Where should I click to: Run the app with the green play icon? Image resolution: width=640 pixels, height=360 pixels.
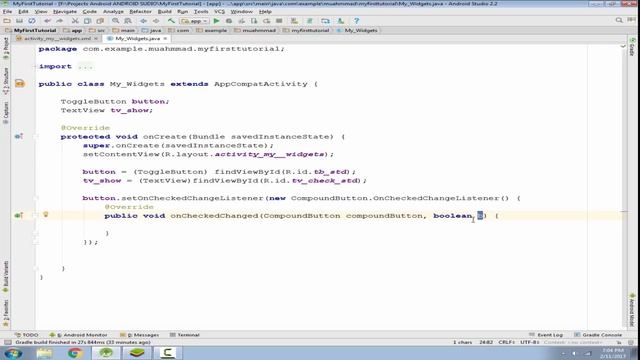216,21
